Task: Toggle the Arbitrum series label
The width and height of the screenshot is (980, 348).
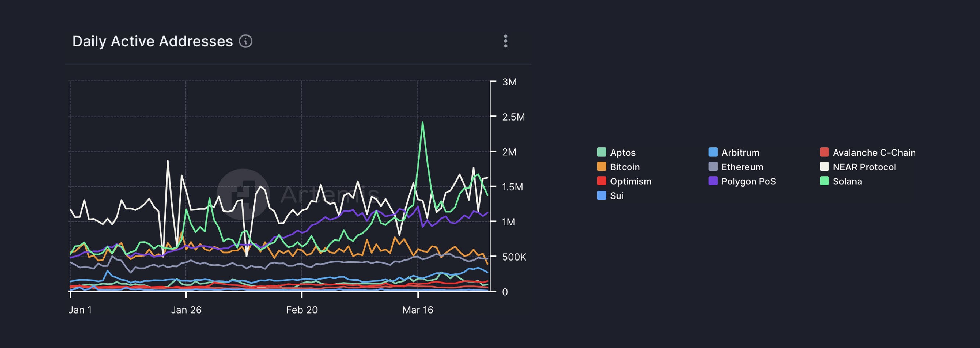Action: point(740,153)
